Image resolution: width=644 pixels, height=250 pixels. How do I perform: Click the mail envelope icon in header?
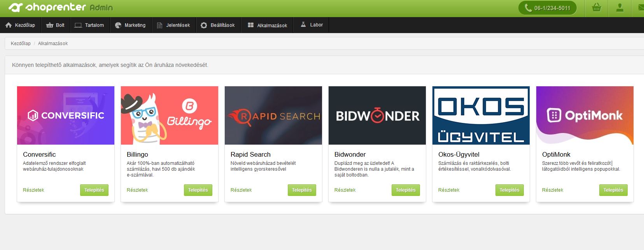[641, 8]
